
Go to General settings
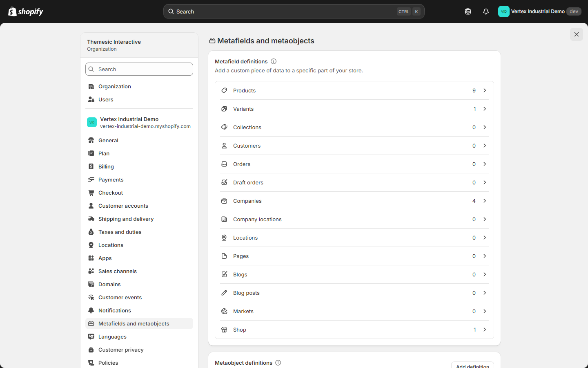click(x=139, y=140)
